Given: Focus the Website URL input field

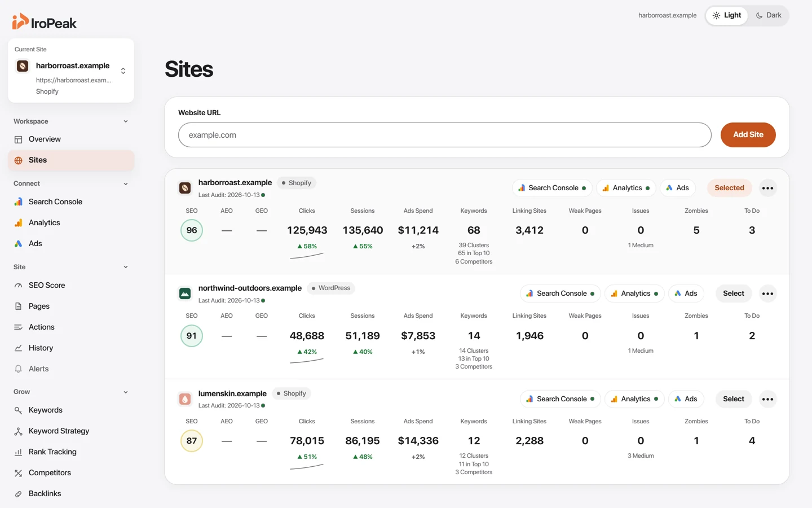Looking at the screenshot, I should [445, 135].
